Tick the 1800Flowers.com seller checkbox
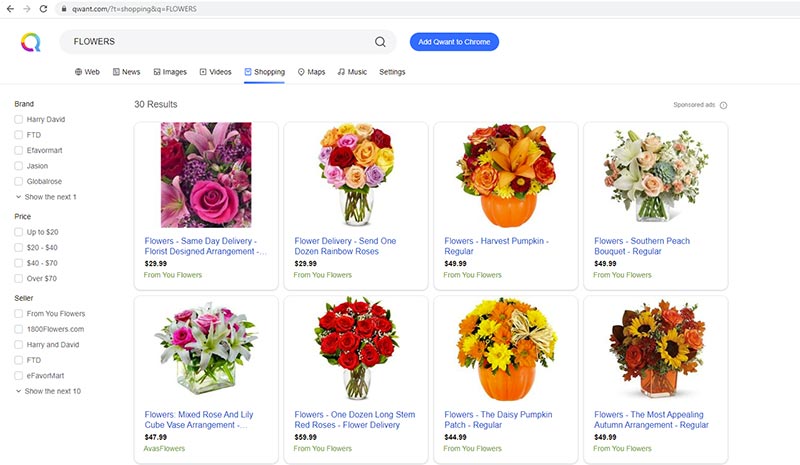This screenshot has height=465, width=800. click(19, 329)
